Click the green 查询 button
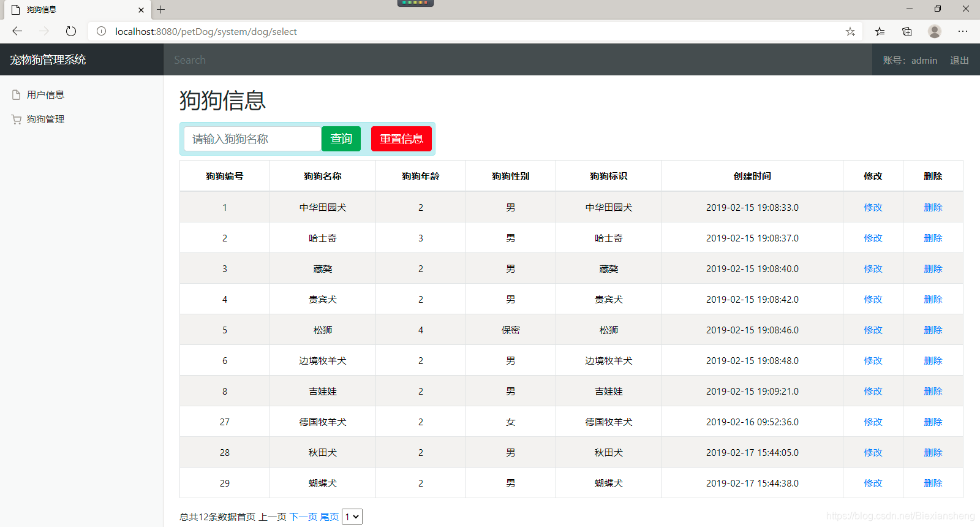This screenshot has width=980, height=527. [341, 139]
